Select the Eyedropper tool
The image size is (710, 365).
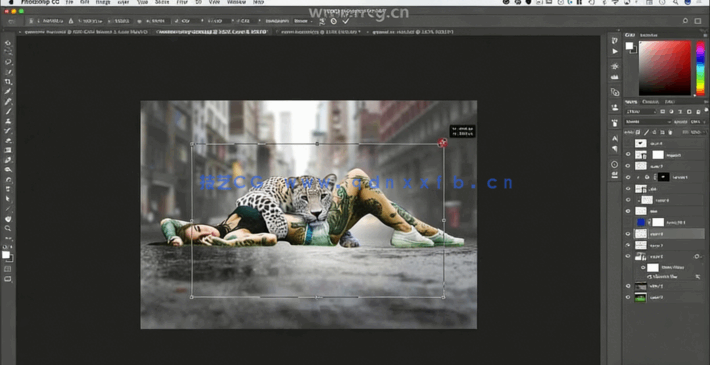8,91
